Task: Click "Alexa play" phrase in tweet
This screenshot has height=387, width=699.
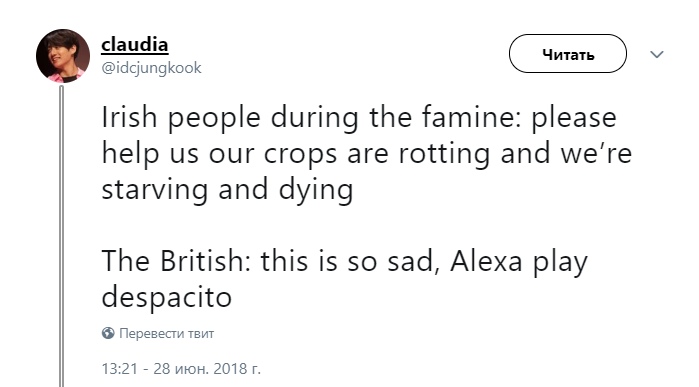Action: (x=519, y=261)
